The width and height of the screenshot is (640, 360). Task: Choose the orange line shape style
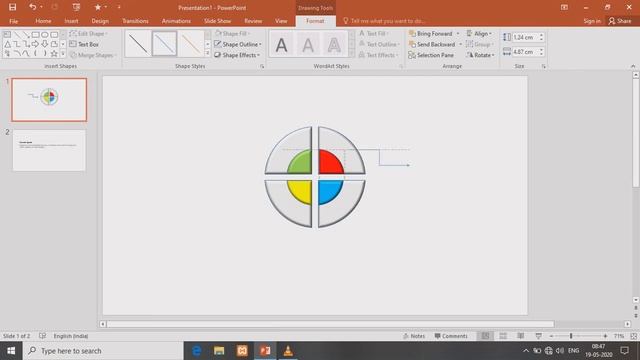[191, 44]
